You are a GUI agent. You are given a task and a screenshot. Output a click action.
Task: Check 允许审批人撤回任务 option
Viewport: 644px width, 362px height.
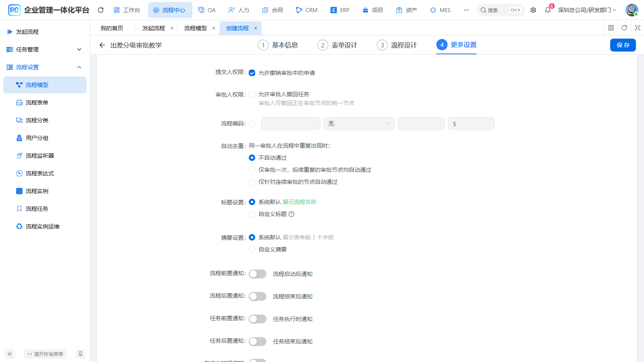[x=252, y=94]
